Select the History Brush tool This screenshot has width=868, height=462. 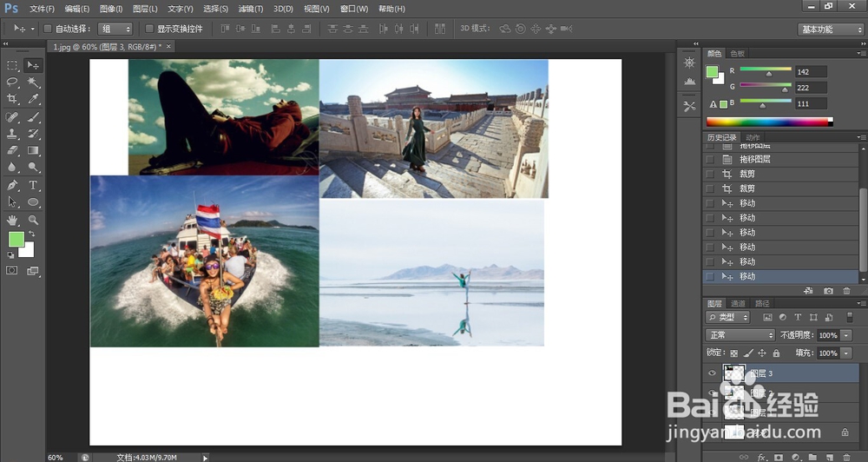coord(33,134)
